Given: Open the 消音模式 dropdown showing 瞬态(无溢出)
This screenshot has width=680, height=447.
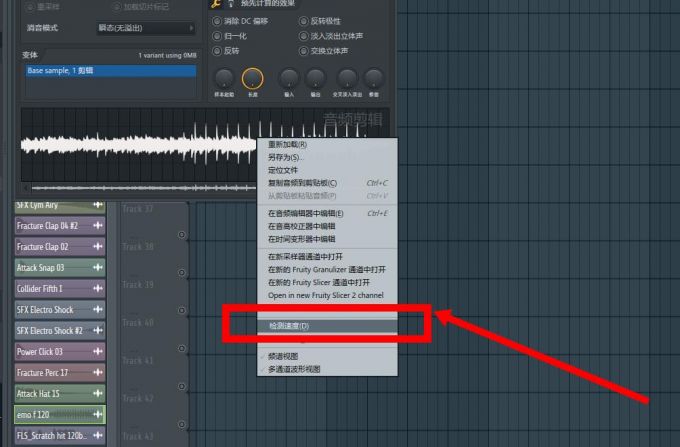Looking at the screenshot, I should [x=145, y=28].
